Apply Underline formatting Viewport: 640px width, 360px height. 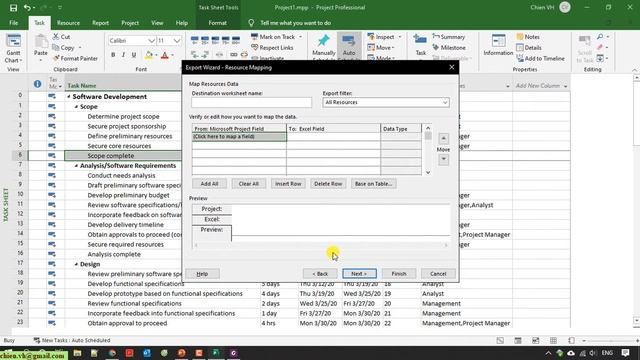(x=133, y=55)
